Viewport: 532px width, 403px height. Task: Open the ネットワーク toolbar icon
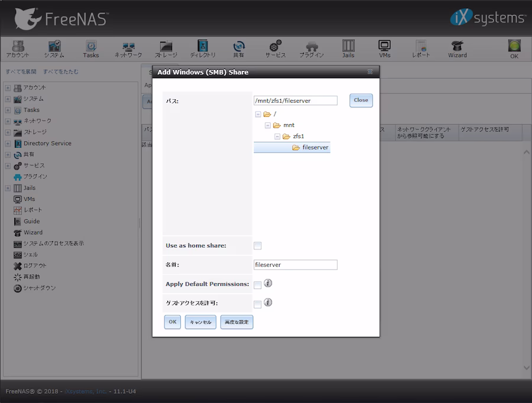(x=128, y=49)
